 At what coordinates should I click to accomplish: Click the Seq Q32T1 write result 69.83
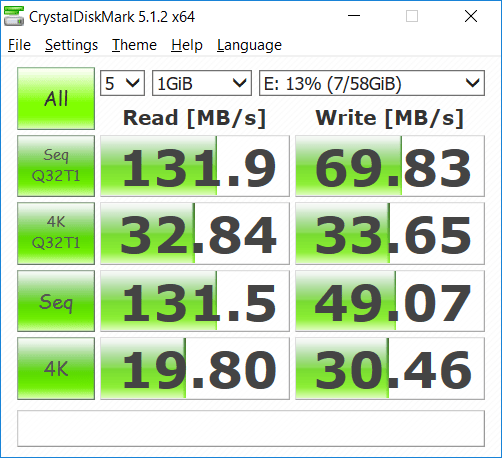coord(390,166)
